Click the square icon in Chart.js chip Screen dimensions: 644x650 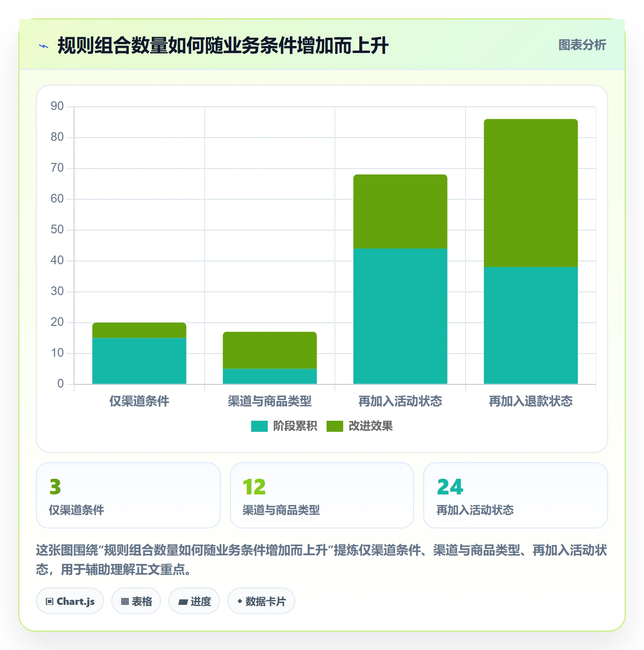click(50, 601)
